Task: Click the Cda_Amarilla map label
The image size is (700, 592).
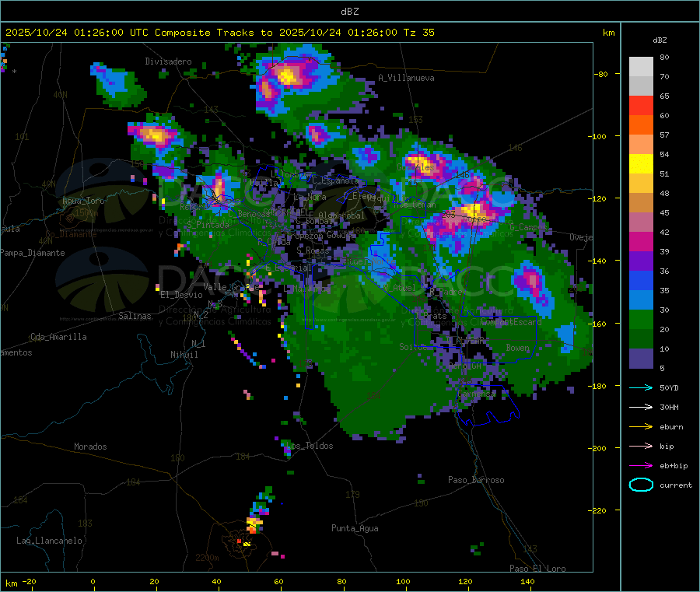Action: click(58, 337)
